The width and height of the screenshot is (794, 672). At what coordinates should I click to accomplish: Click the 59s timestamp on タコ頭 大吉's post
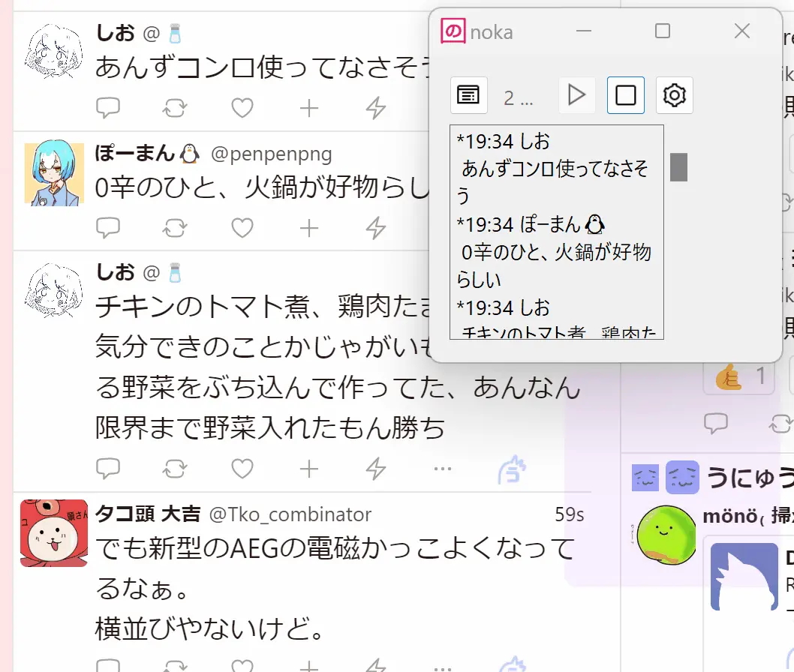(569, 514)
